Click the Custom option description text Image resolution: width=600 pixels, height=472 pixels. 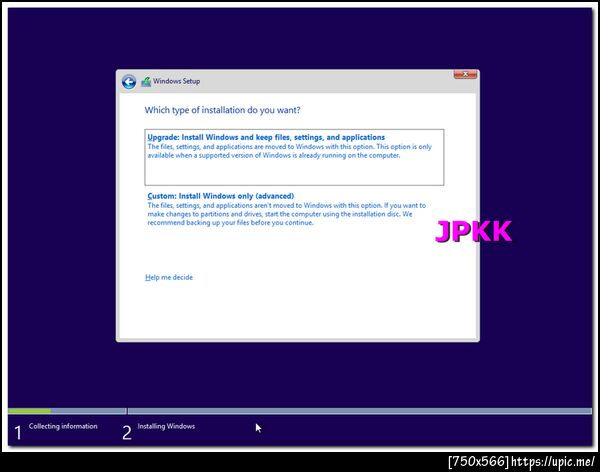[287, 214]
